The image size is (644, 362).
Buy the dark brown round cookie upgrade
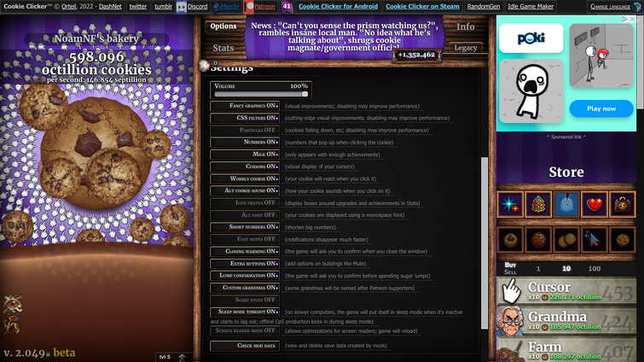pos(538,240)
